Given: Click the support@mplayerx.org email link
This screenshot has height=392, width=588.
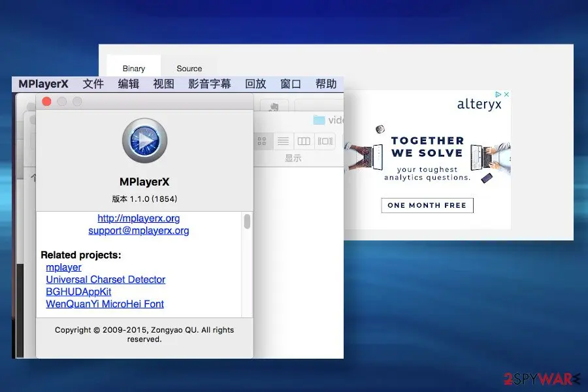Looking at the screenshot, I should click(139, 231).
